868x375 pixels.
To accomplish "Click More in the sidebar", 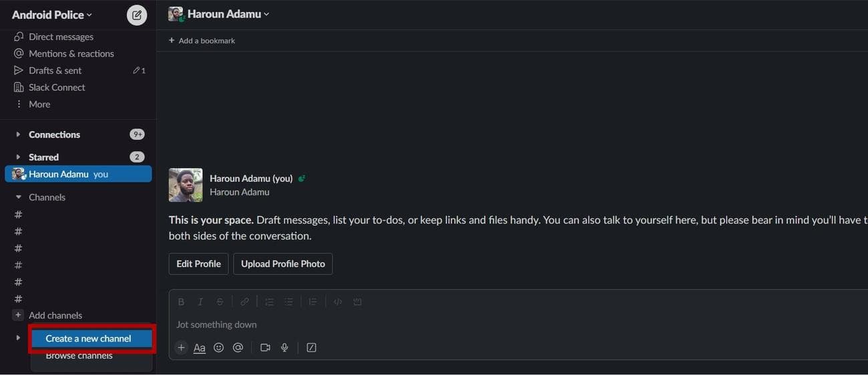I will click(x=39, y=104).
